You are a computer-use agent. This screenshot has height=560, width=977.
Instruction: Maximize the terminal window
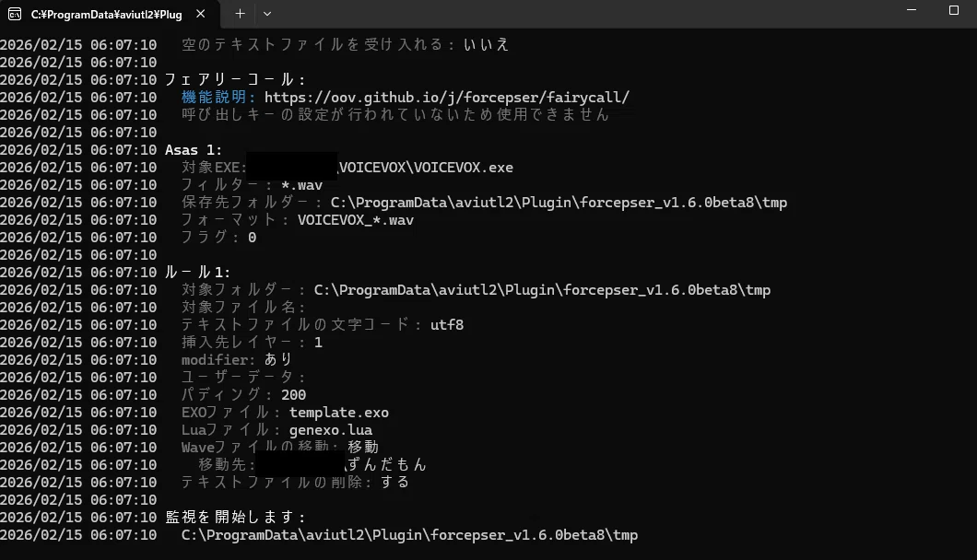(x=953, y=10)
